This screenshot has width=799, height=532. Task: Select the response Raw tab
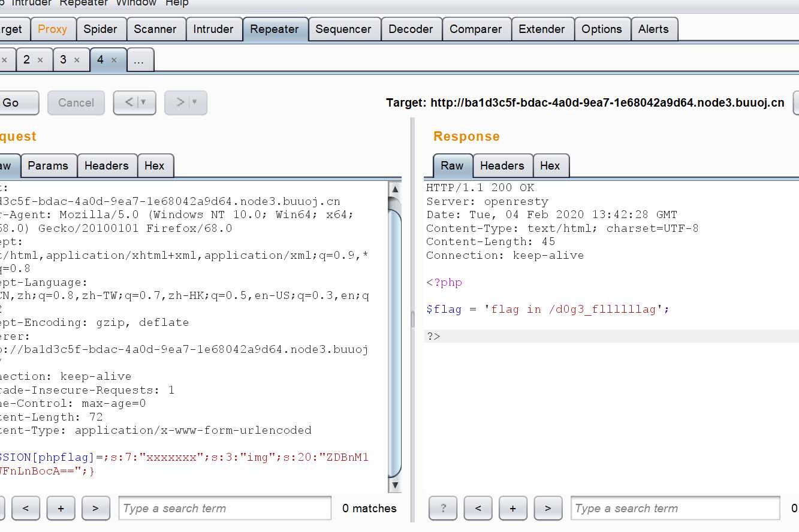[453, 166]
